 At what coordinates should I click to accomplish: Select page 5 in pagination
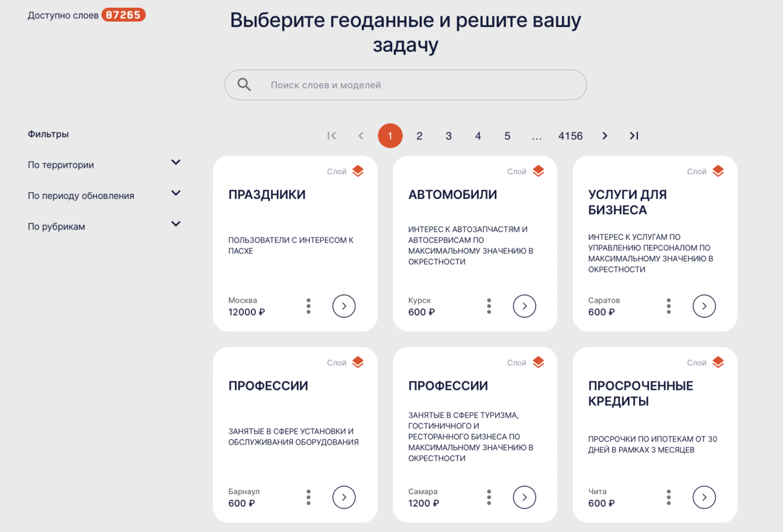(x=507, y=136)
